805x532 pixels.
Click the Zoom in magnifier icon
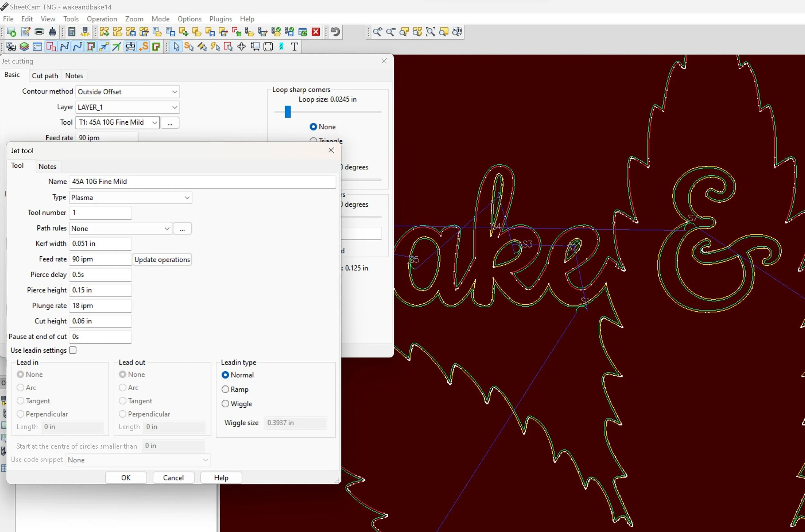pos(377,32)
